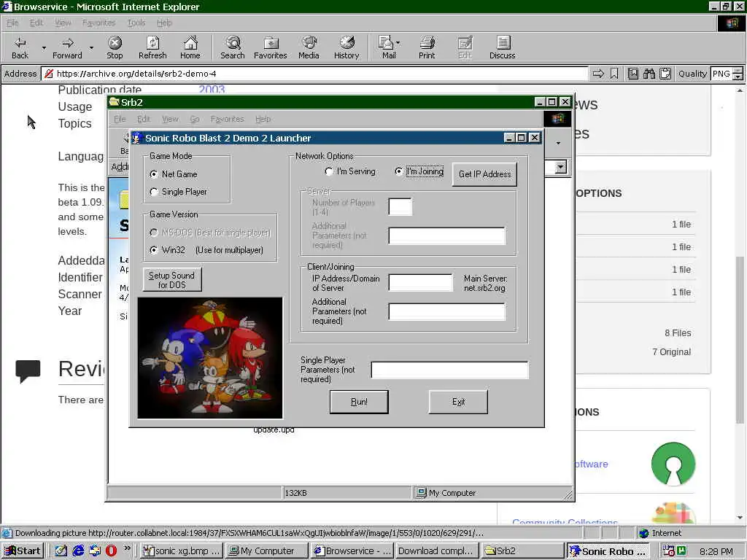Click the 8:28 PM taskbar clock

coord(716,551)
